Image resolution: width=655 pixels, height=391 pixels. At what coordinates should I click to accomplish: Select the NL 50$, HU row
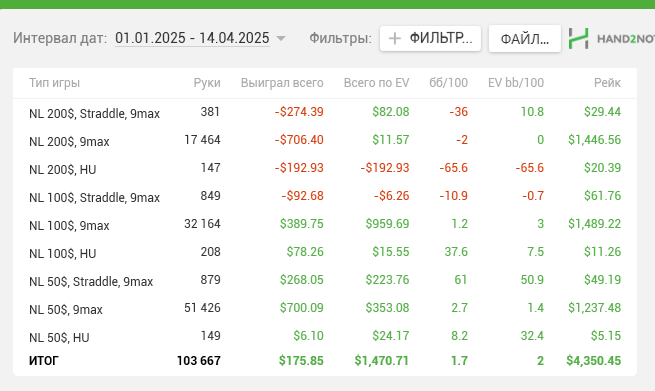325,336
